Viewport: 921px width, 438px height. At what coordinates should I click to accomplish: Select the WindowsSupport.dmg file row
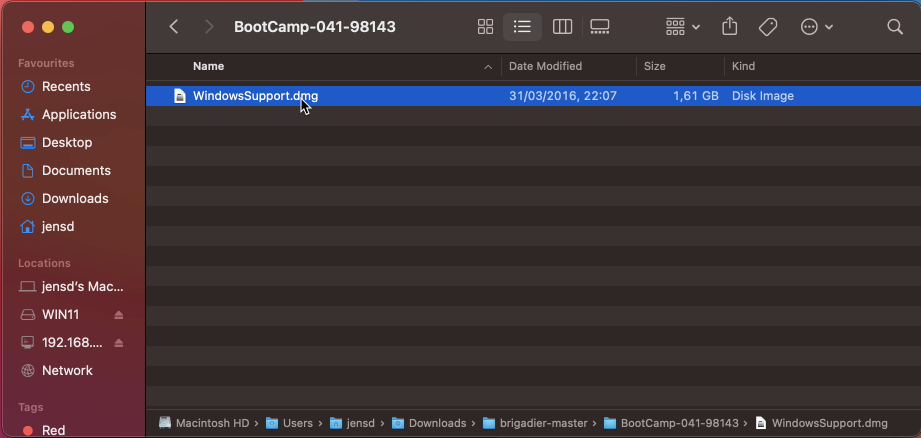pos(533,96)
